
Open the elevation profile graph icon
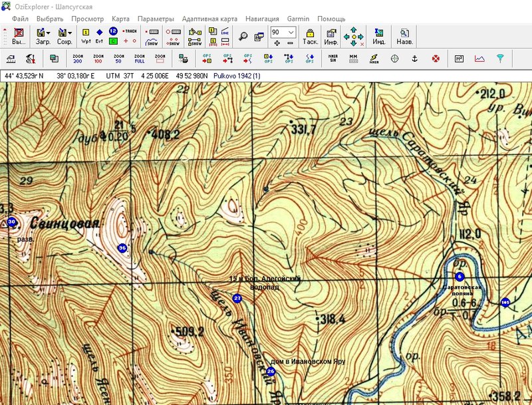[x=479, y=59]
